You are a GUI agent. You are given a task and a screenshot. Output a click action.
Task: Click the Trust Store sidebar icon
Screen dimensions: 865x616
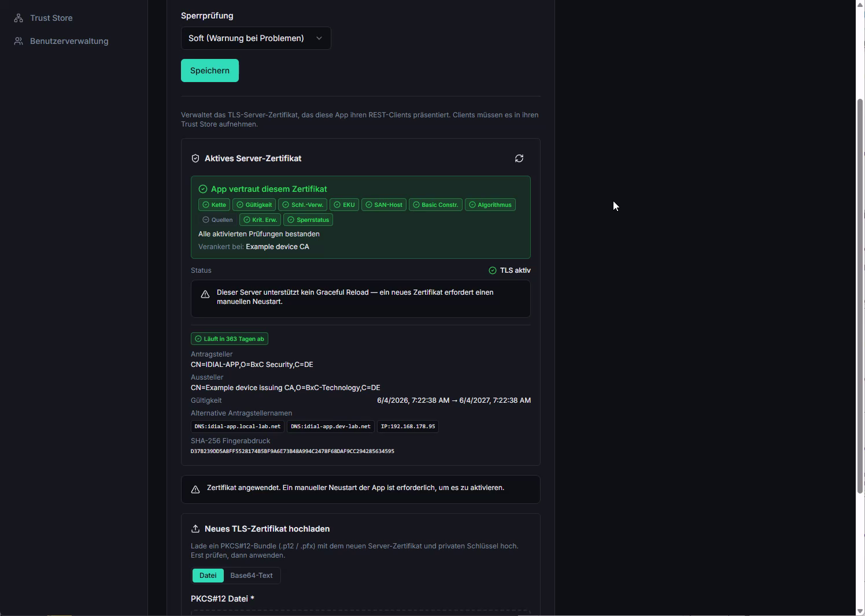tap(19, 18)
